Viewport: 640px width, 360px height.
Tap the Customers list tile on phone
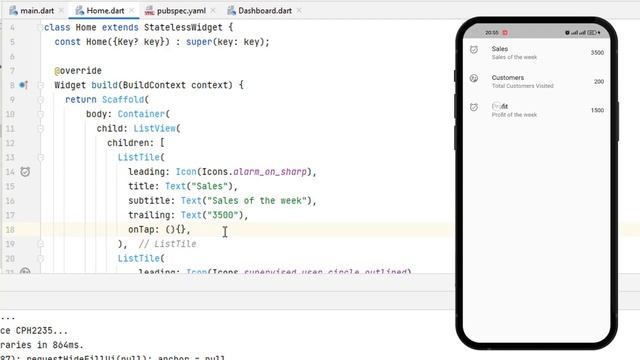(x=536, y=81)
